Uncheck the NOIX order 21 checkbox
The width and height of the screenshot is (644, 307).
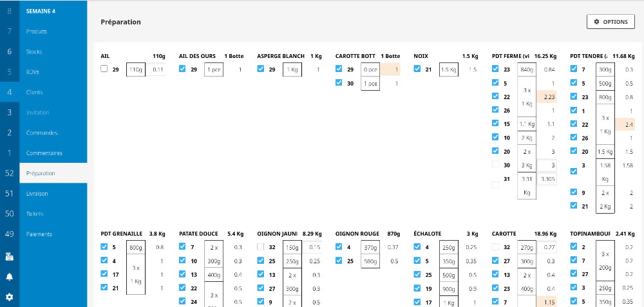pyautogui.click(x=417, y=70)
